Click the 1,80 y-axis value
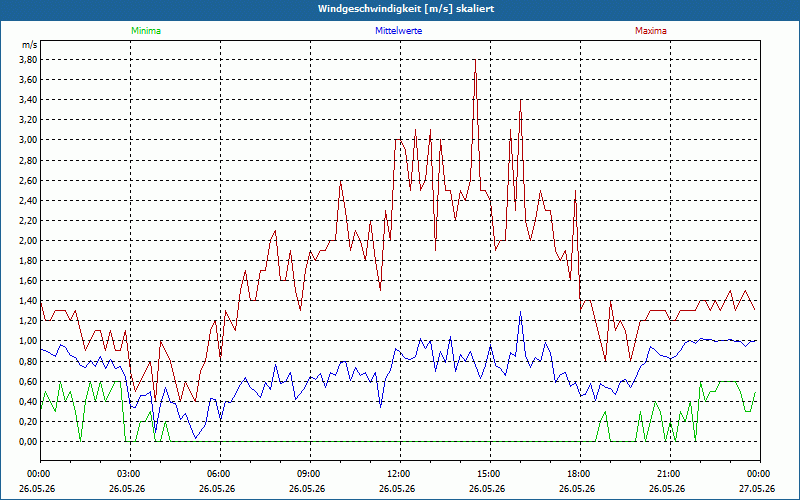 28,261
